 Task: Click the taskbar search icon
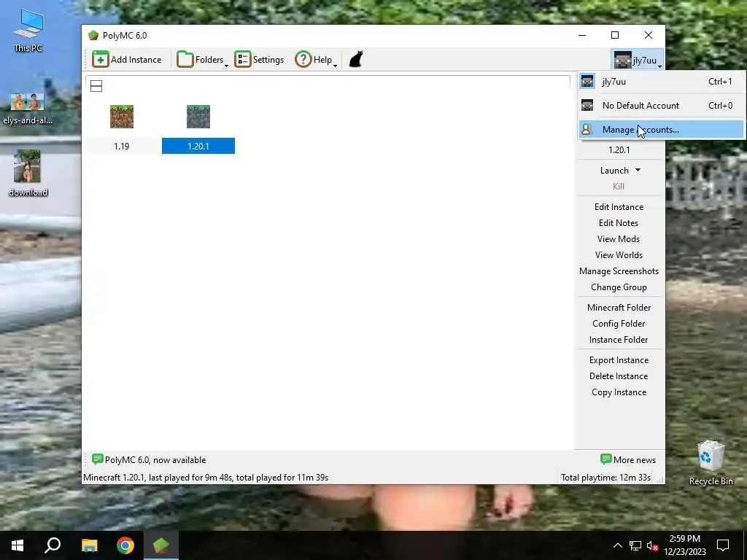53,545
